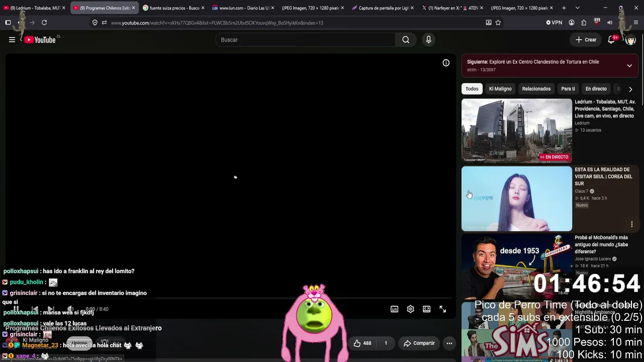Open 'ESTA ES LA REALIDAD DE VISITAR SEUL' title
Image resolution: width=644 pixels, height=362 pixels.
(604, 176)
